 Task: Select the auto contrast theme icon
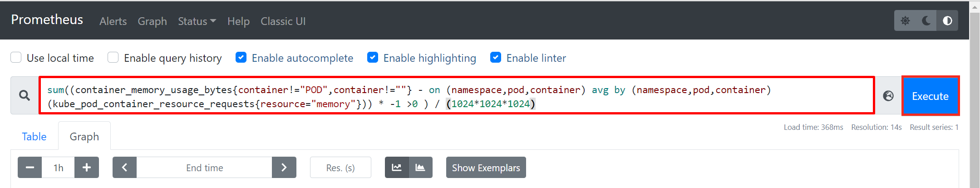[x=947, y=21]
